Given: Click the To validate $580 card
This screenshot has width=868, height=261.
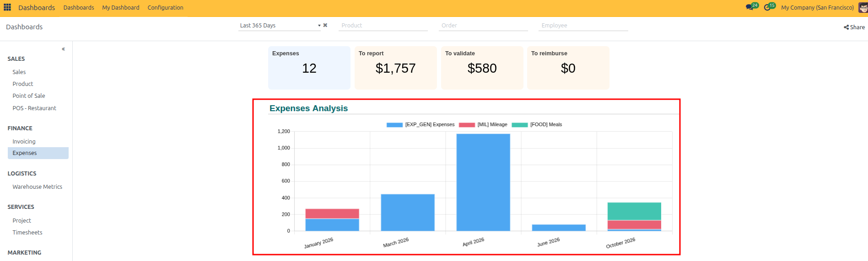Looking at the screenshot, I should pos(482,68).
